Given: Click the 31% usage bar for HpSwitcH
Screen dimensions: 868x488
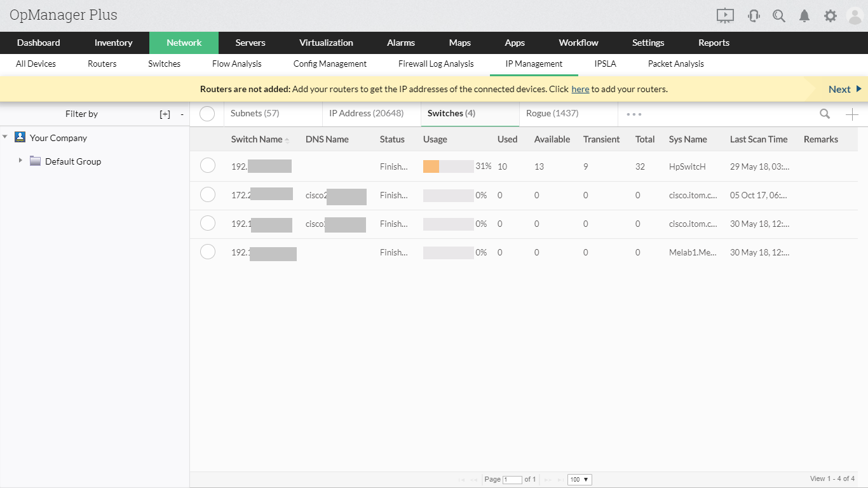Looking at the screenshot, I should point(449,166).
